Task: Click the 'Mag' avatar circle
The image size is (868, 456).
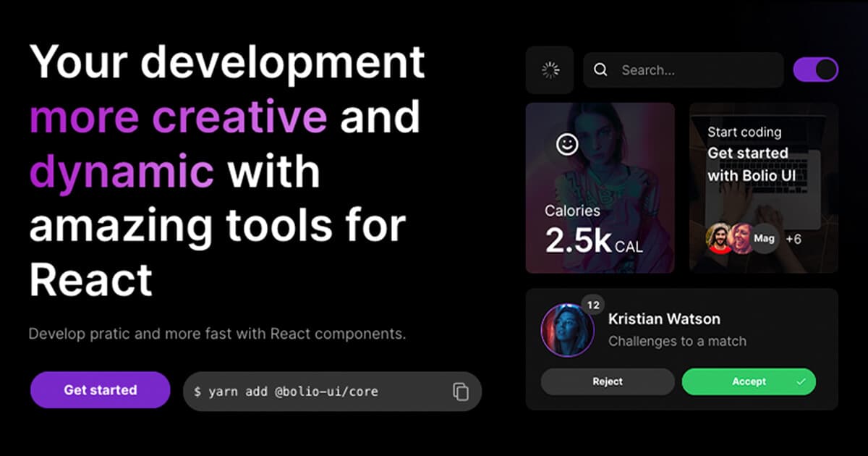Action: [765, 238]
